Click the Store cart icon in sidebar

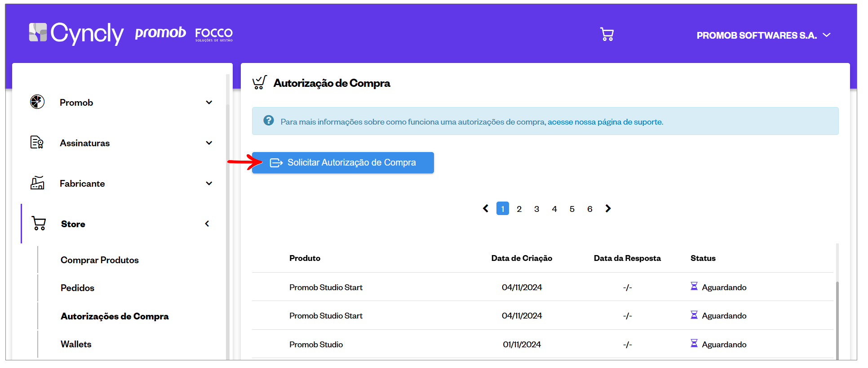pos(39,223)
